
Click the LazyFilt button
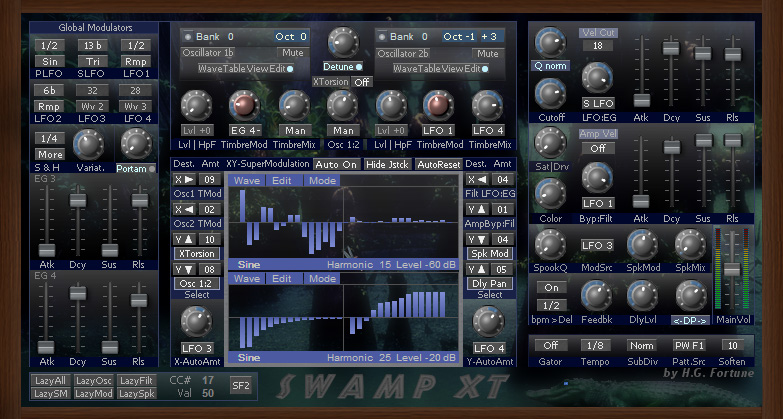(x=137, y=381)
